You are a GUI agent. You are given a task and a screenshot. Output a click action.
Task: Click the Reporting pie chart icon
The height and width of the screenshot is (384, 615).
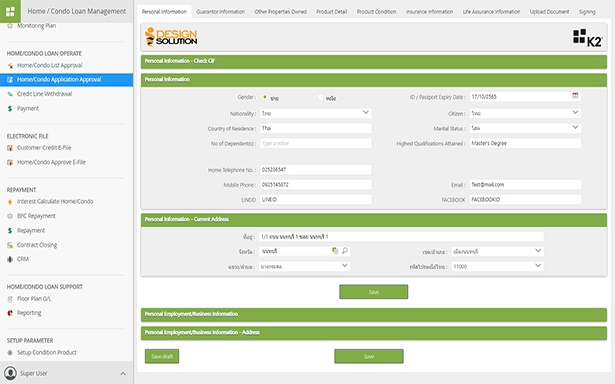pyautogui.click(x=10, y=313)
